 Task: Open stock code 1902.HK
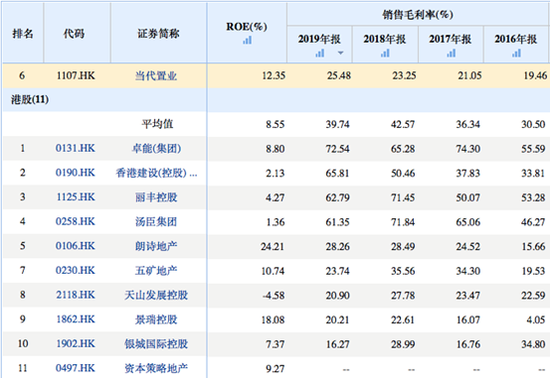pyautogui.click(x=76, y=344)
